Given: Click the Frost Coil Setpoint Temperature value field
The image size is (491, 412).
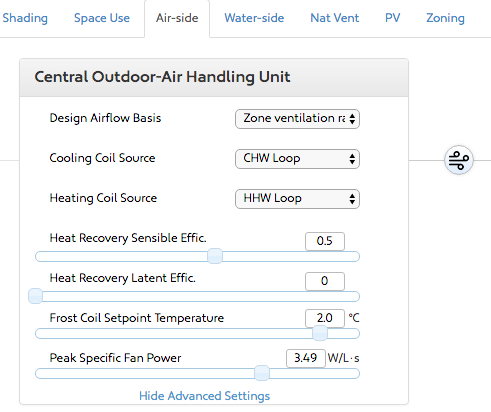Looking at the screenshot, I should [x=325, y=318].
